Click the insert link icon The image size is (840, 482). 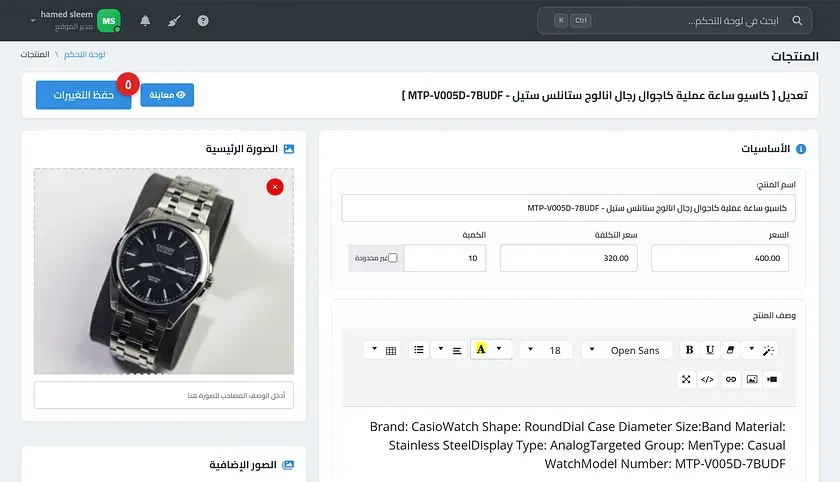(x=731, y=379)
